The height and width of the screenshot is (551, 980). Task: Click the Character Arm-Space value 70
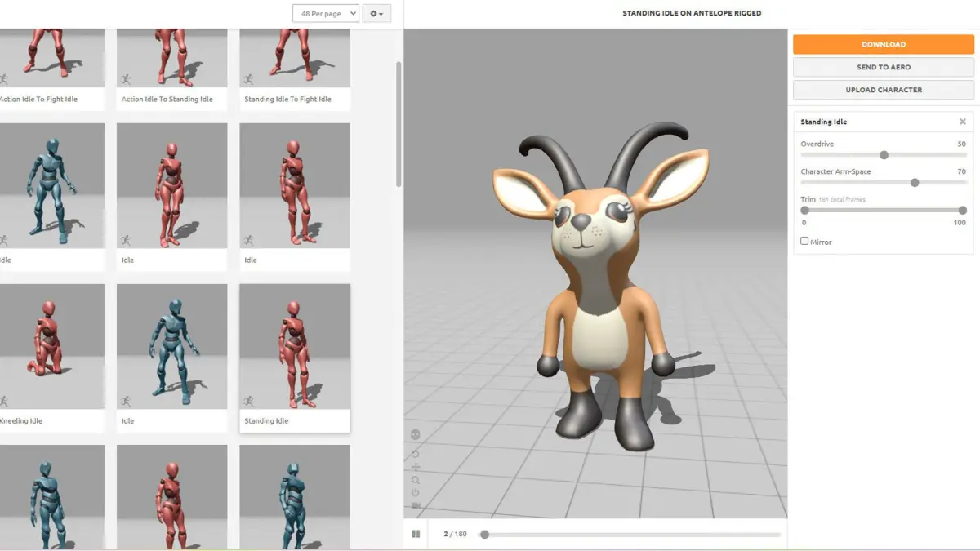961,171
